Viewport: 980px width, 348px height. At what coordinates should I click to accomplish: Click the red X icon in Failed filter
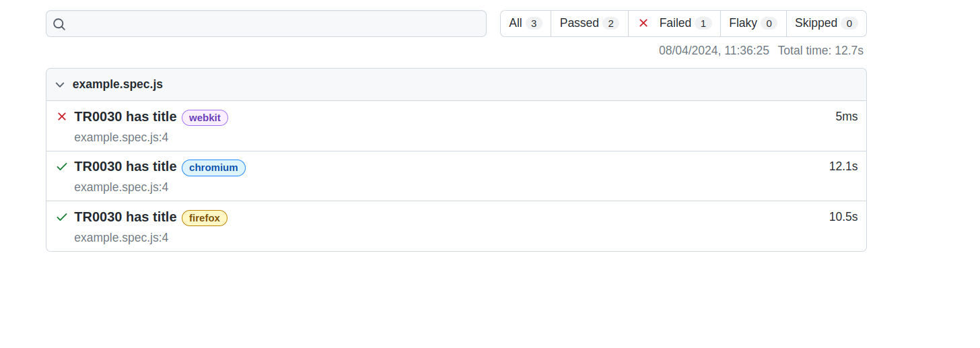643,23
